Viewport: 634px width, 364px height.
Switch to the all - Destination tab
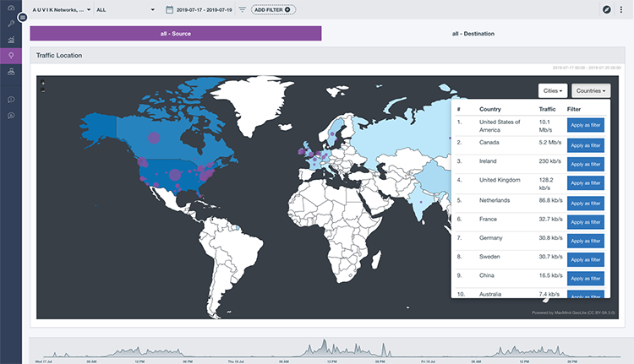click(x=473, y=34)
